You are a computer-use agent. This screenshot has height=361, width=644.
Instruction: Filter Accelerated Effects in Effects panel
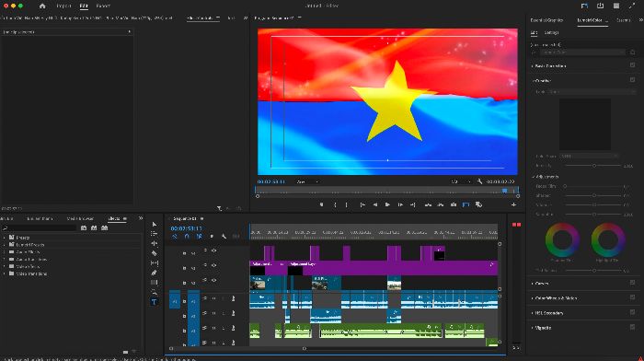(x=84, y=227)
